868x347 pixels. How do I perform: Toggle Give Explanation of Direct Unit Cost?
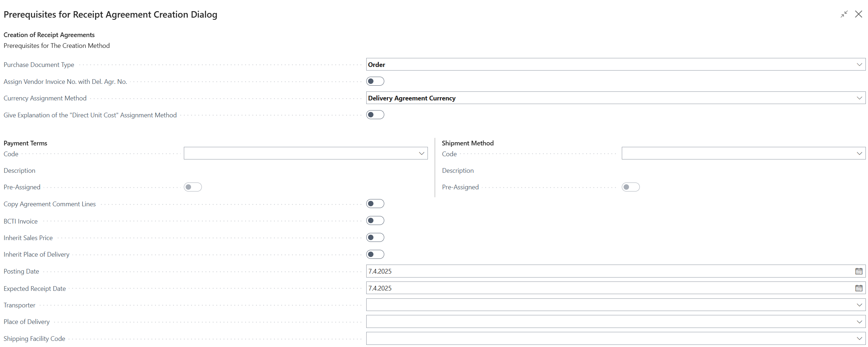(375, 115)
